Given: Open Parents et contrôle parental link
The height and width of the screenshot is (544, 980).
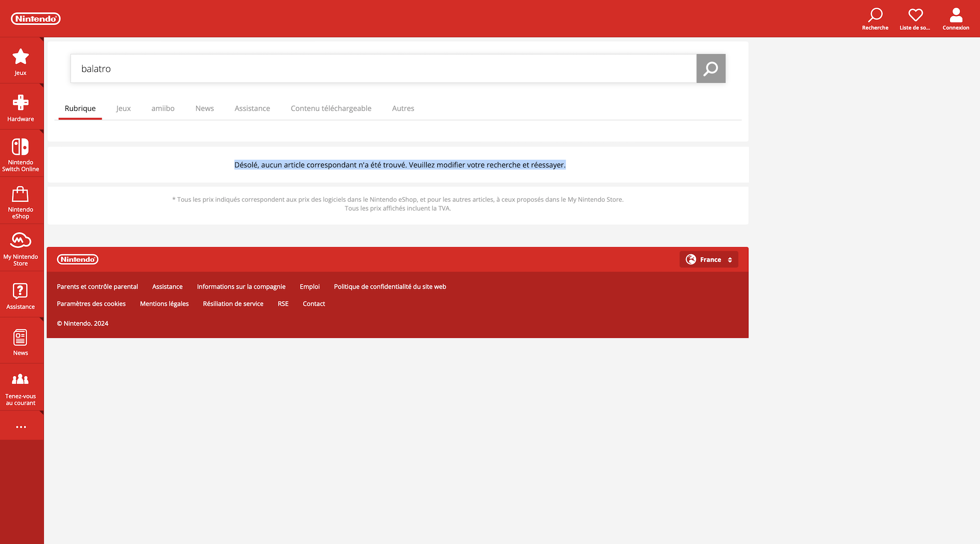Looking at the screenshot, I should 97,287.
